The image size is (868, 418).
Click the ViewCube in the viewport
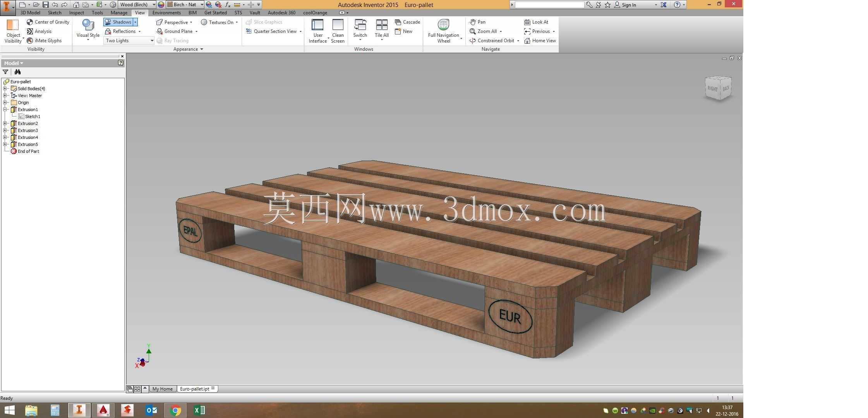point(719,88)
